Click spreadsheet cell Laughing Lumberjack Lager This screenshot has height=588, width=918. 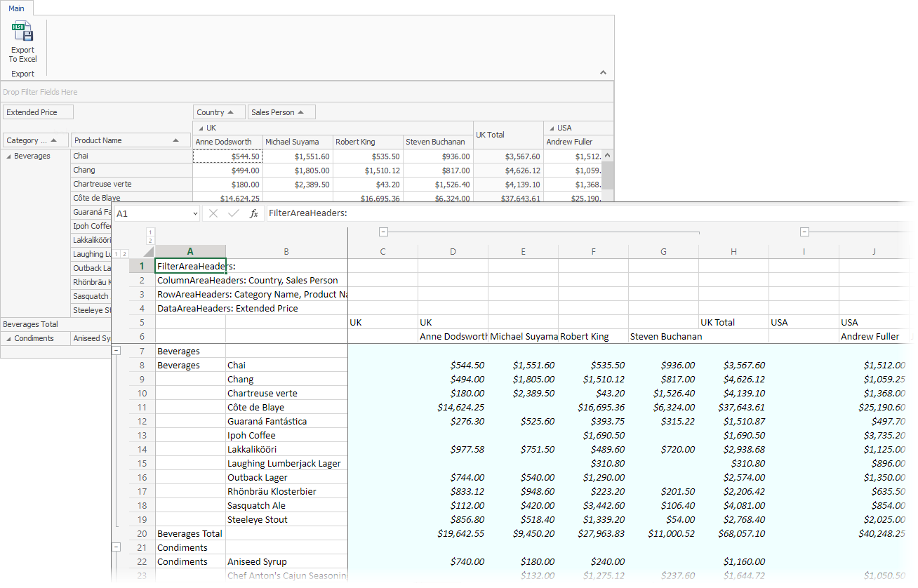[x=286, y=463]
